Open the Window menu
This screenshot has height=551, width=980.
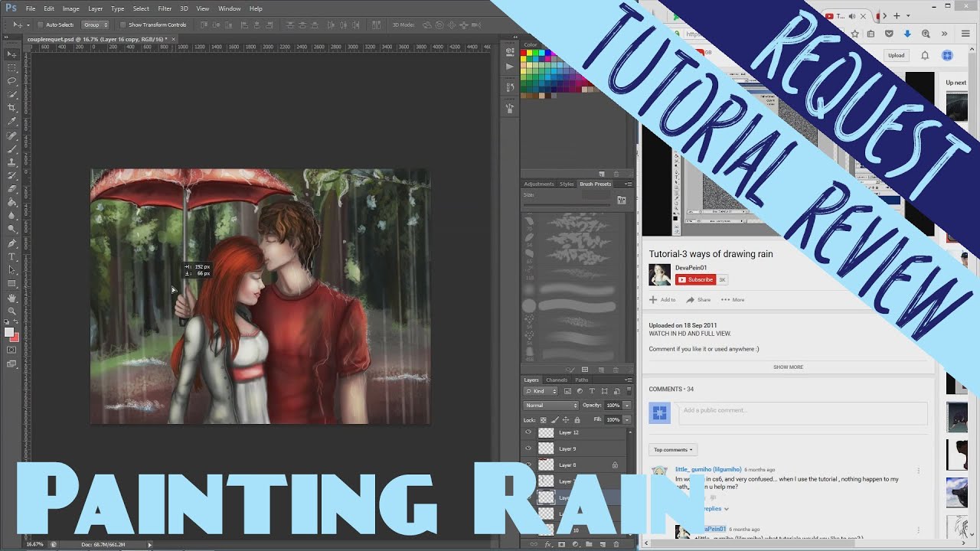tap(230, 8)
